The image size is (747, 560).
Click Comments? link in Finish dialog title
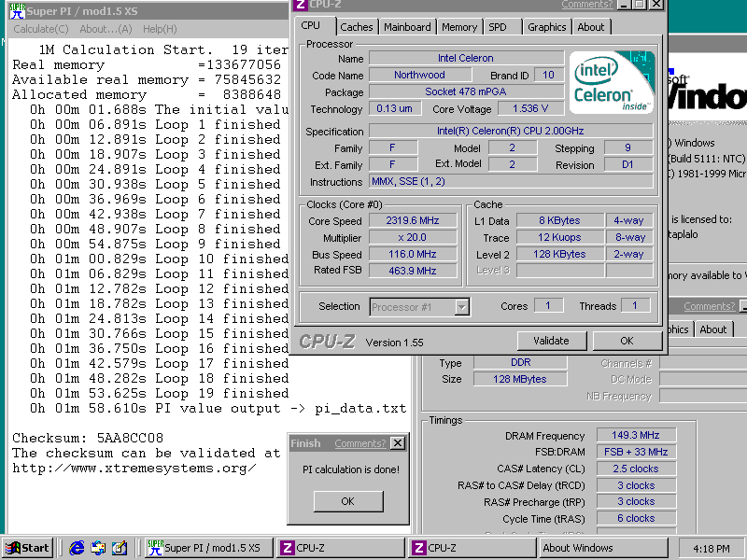click(360, 443)
